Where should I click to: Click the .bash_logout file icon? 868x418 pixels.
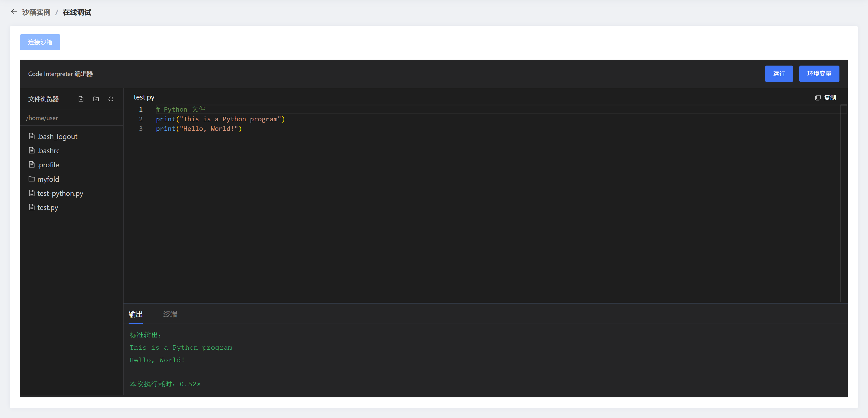point(32,137)
